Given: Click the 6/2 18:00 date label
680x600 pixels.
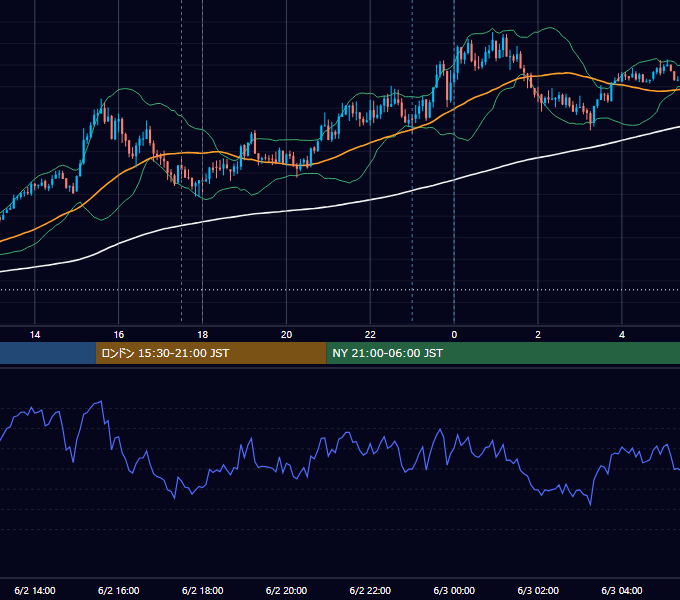Looking at the screenshot, I should [203, 590].
